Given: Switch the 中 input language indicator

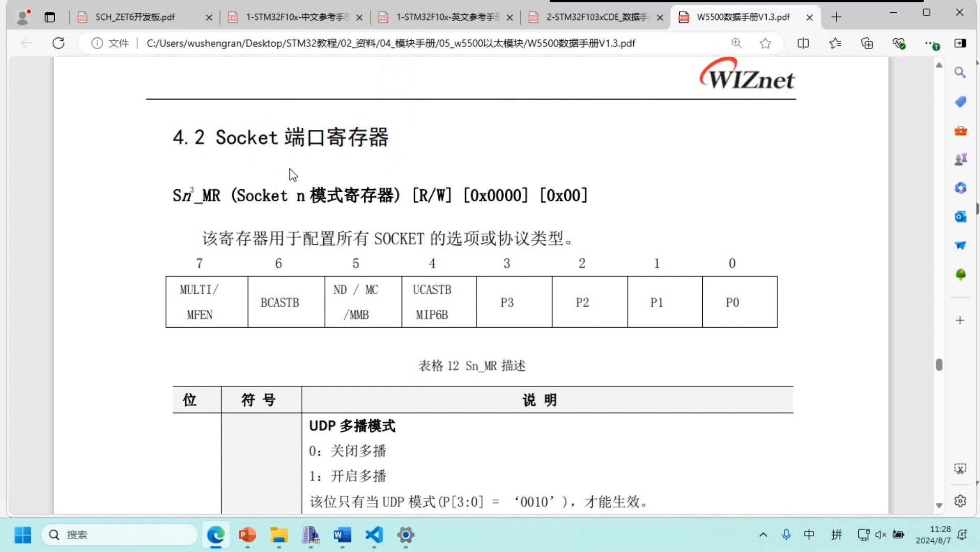Looking at the screenshot, I should (809, 535).
